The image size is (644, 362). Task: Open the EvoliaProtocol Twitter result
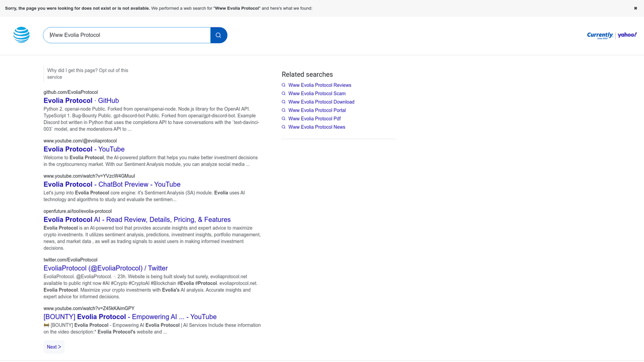(106, 268)
